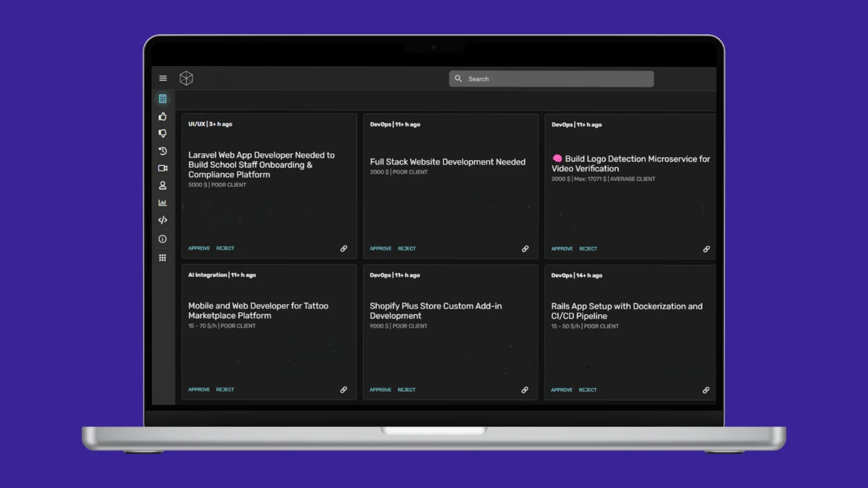Open the apps grid icon at sidebar bottom
The width and height of the screenshot is (868, 488).
pyautogui.click(x=163, y=257)
